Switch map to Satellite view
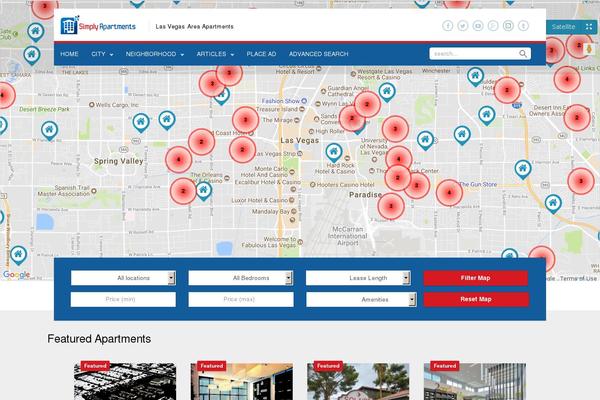The height and width of the screenshot is (400, 600). pyautogui.click(x=563, y=27)
